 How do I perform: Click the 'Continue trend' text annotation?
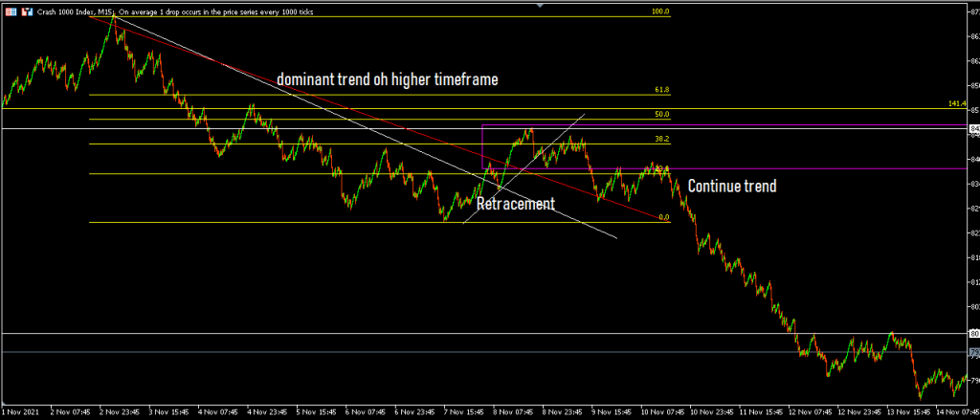click(731, 187)
